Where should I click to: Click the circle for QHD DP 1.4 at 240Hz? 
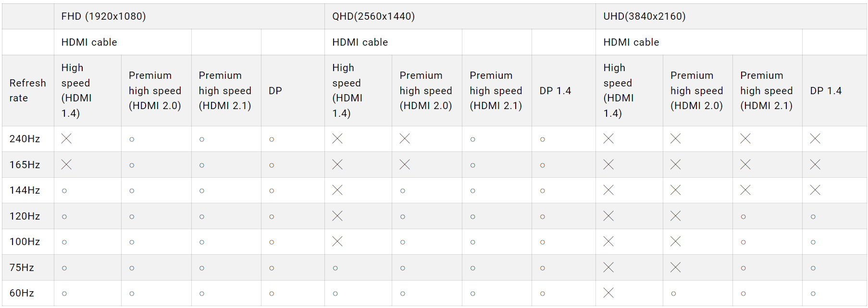click(542, 139)
